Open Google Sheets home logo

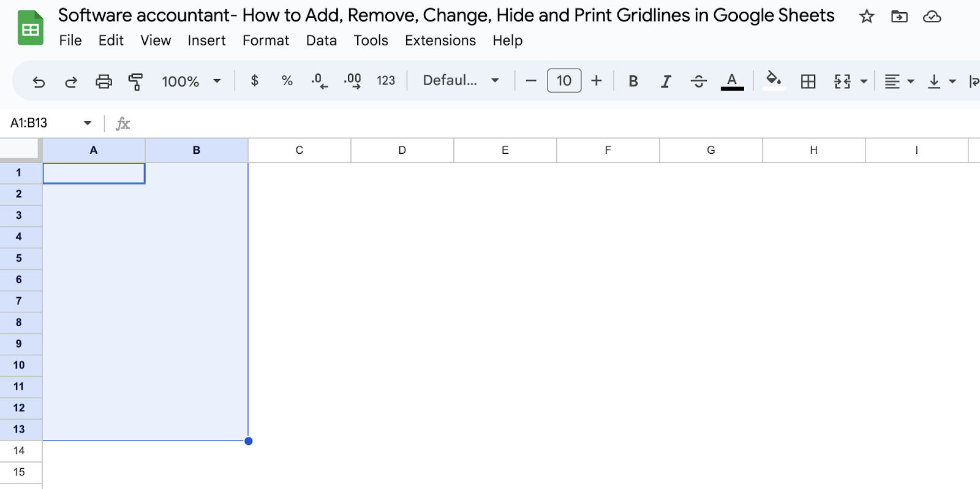31,28
